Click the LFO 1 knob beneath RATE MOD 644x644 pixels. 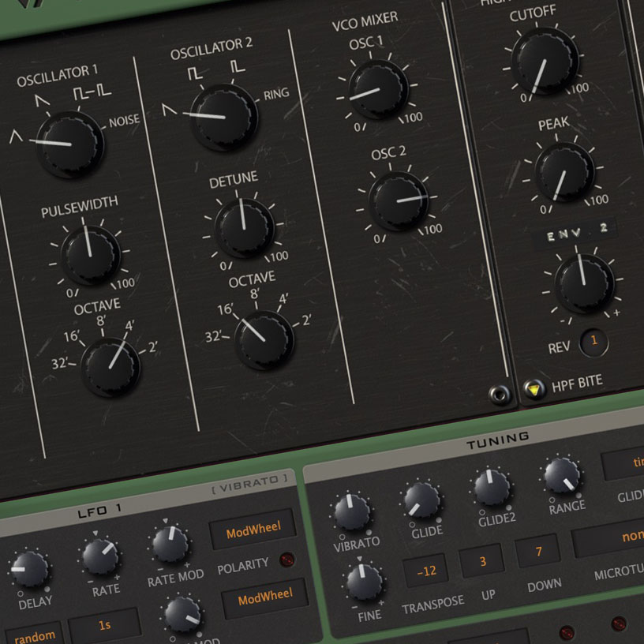click(x=182, y=616)
